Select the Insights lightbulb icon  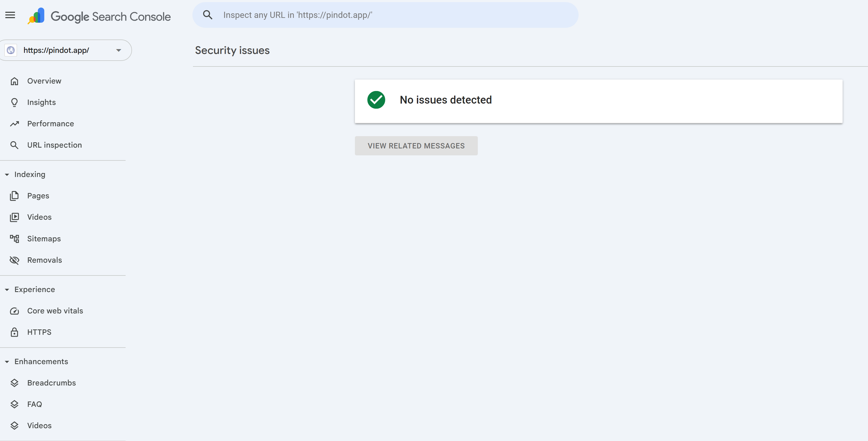click(15, 102)
